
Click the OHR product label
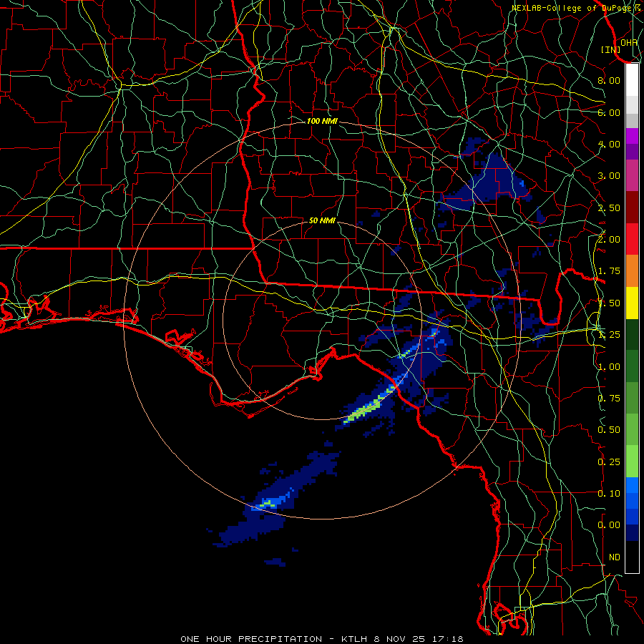[x=629, y=42]
